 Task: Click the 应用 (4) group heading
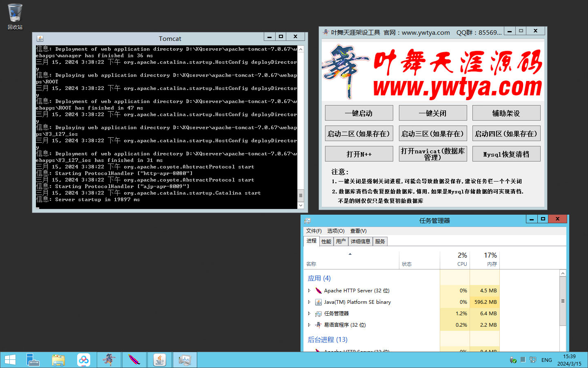319,278
